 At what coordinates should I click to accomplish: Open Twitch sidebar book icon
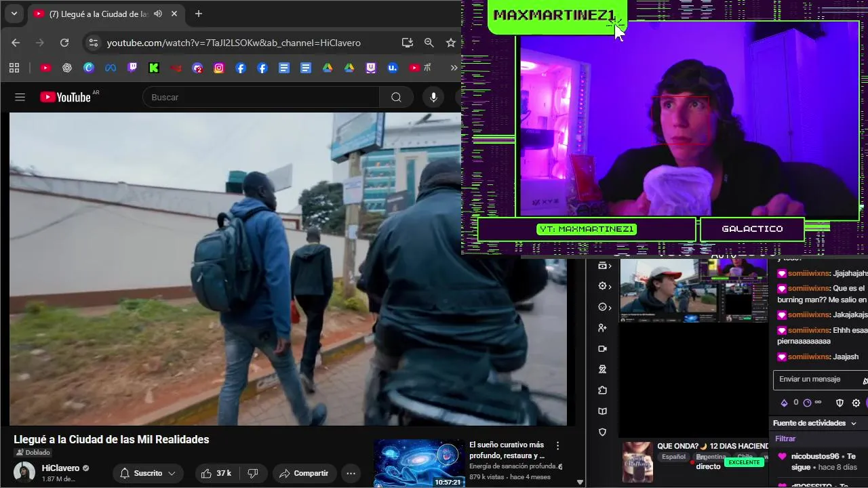point(602,411)
